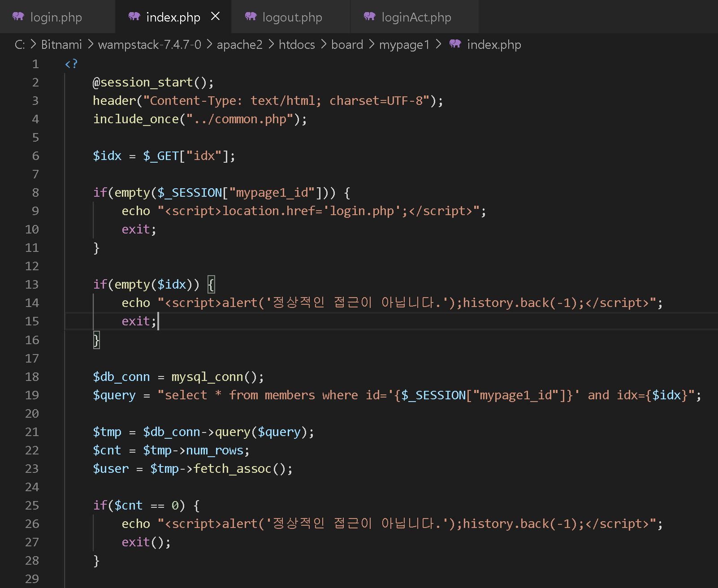
Task: Click 'history.back(-1)' on line 14
Action: [x=520, y=303]
